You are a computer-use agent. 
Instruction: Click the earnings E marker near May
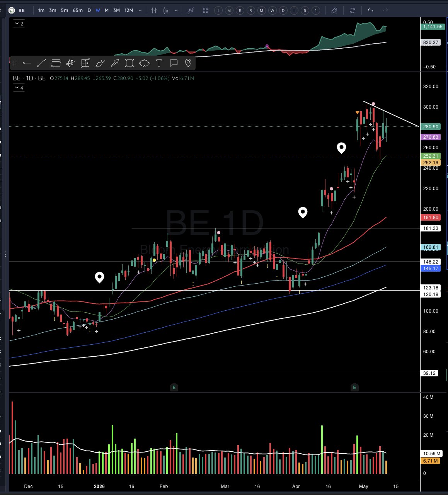pos(354,387)
